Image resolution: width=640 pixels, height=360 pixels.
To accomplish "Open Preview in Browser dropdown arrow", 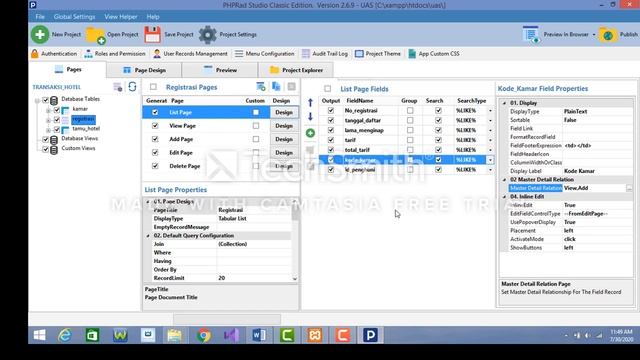I will coord(594,35).
